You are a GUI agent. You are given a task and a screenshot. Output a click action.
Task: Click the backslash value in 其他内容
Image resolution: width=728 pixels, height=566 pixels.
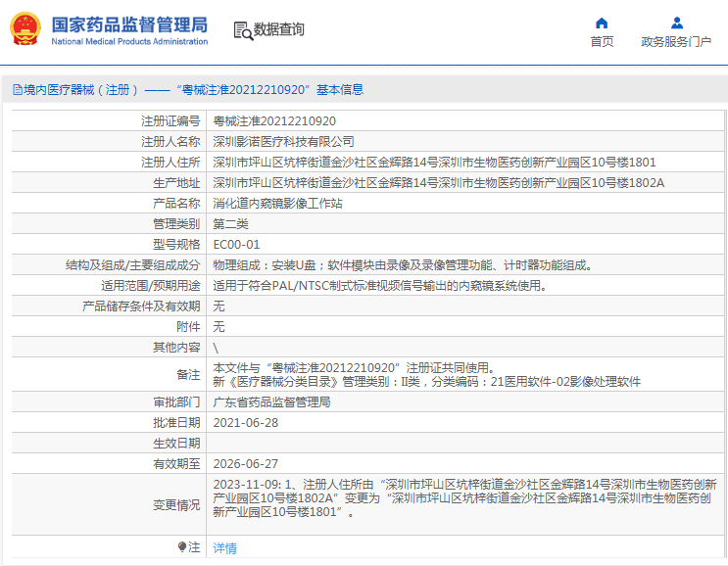216,348
